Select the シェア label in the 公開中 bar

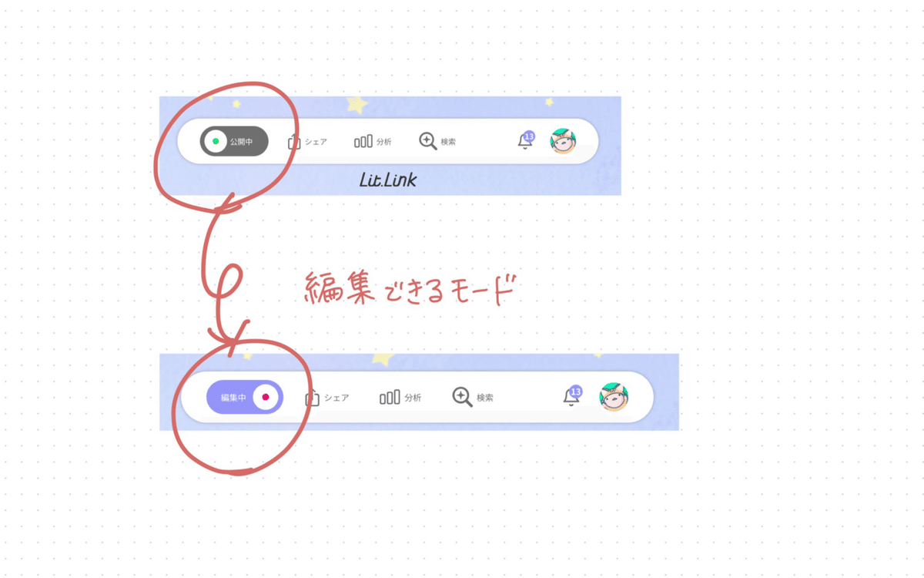[x=316, y=143]
